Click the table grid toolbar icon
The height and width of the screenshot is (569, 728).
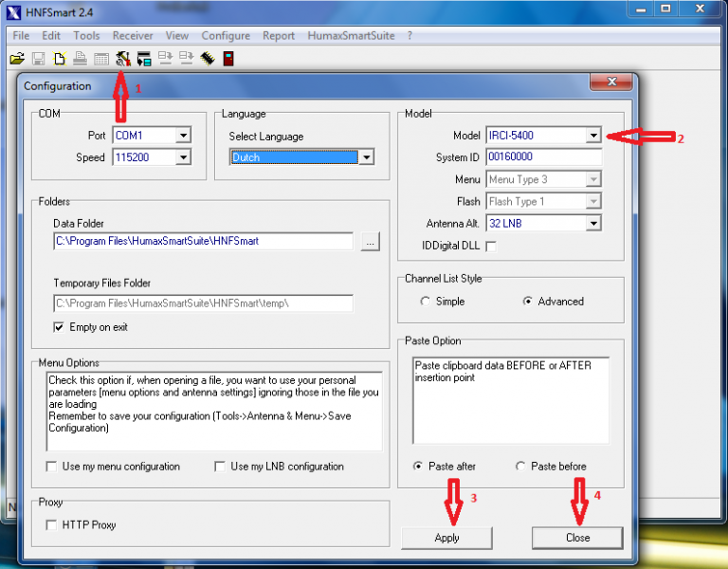[101, 59]
